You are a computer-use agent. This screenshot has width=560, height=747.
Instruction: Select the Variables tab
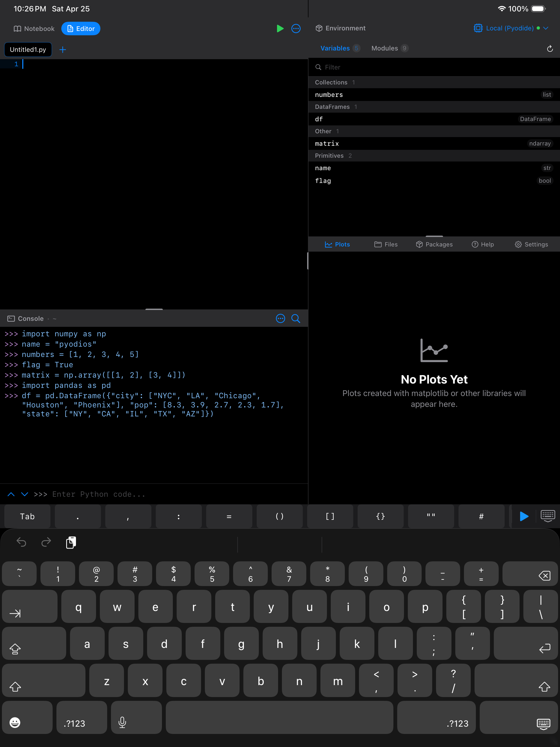coord(340,48)
